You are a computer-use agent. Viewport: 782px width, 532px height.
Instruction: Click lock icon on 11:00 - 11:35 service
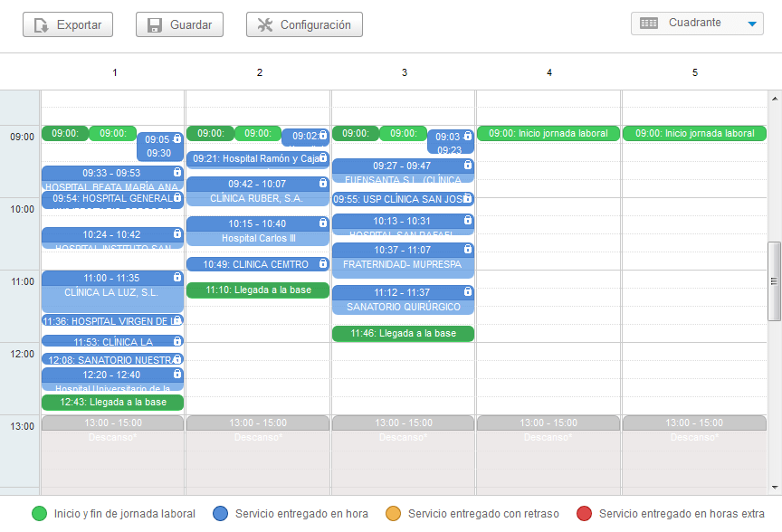point(177,277)
